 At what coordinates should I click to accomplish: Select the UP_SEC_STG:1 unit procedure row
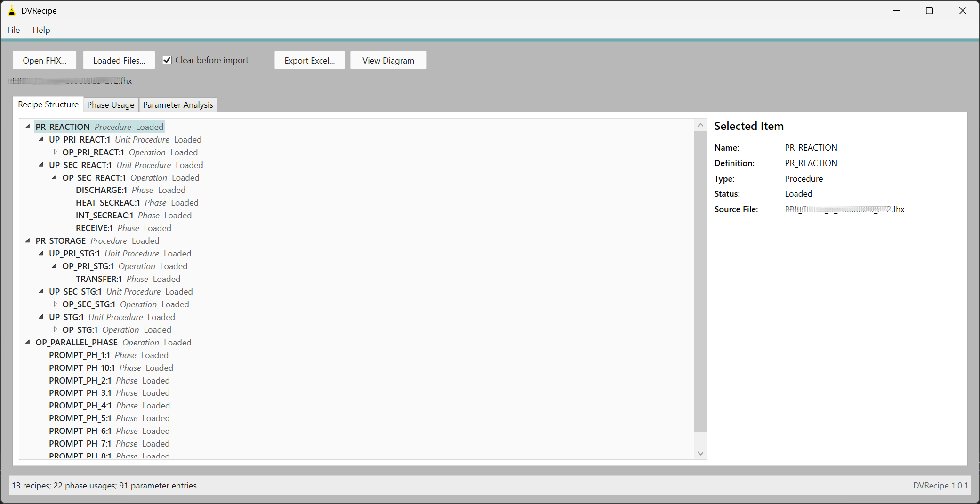pyautogui.click(x=121, y=292)
